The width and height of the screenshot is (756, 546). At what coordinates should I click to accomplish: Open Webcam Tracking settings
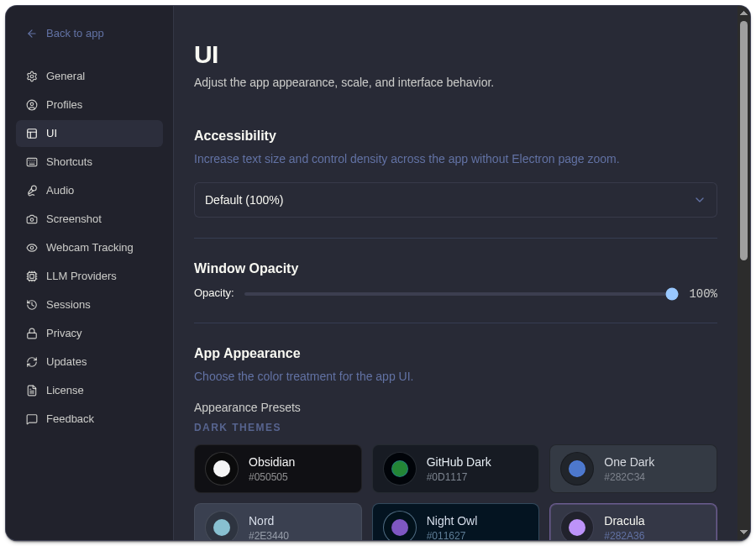(x=90, y=248)
